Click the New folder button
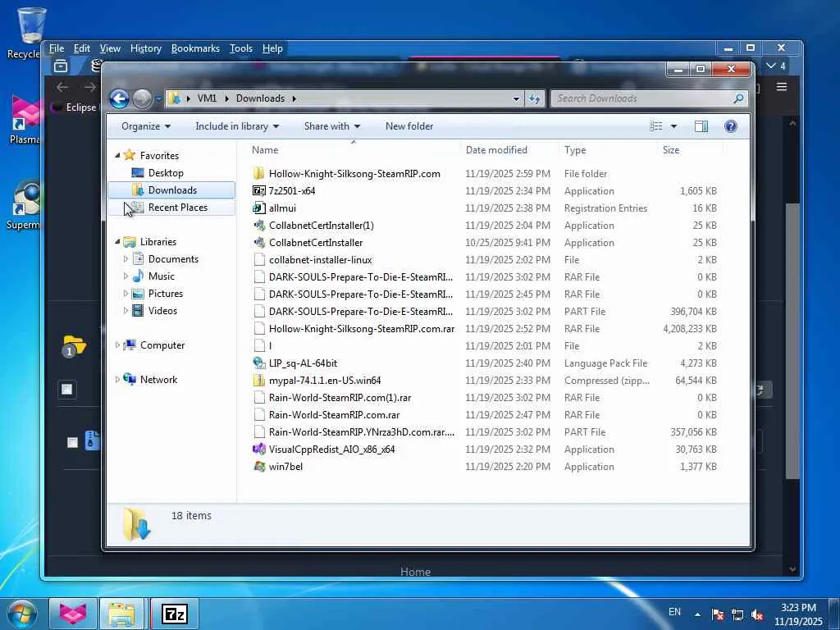 (409, 126)
